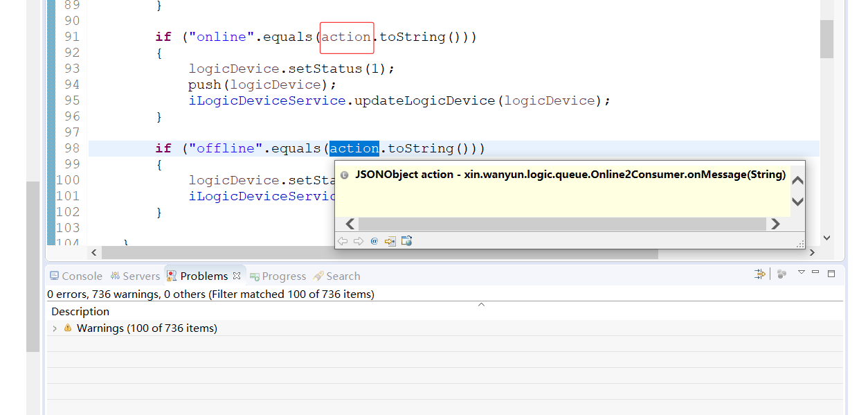
Task: Select the Warnings (100 of 736 items) row
Action: (x=445, y=328)
